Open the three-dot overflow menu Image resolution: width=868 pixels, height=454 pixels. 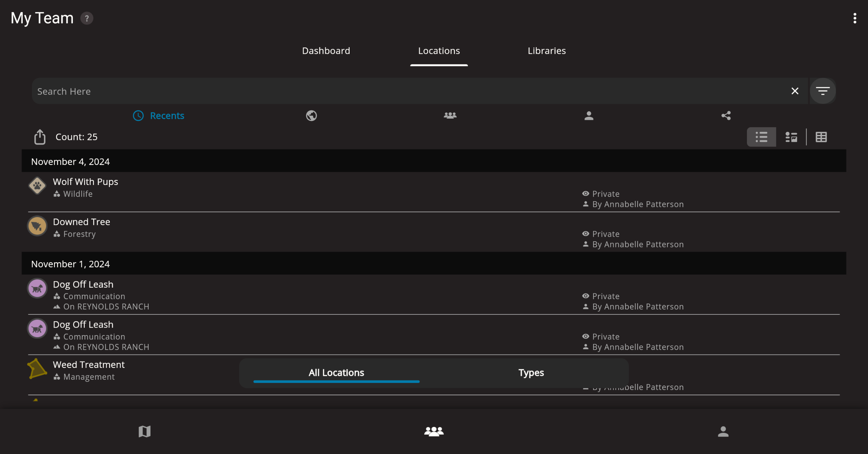[x=855, y=18]
